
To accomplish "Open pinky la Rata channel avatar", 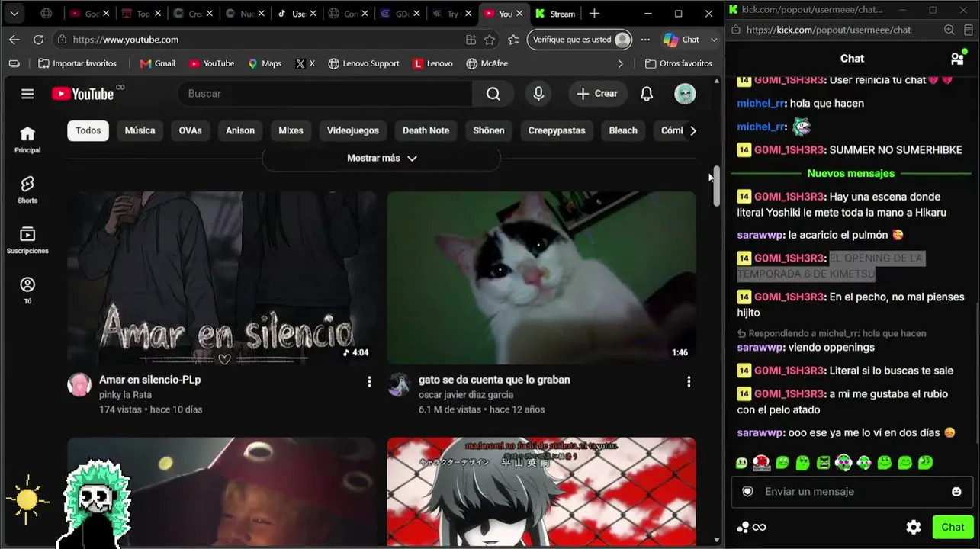I will (x=79, y=384).
